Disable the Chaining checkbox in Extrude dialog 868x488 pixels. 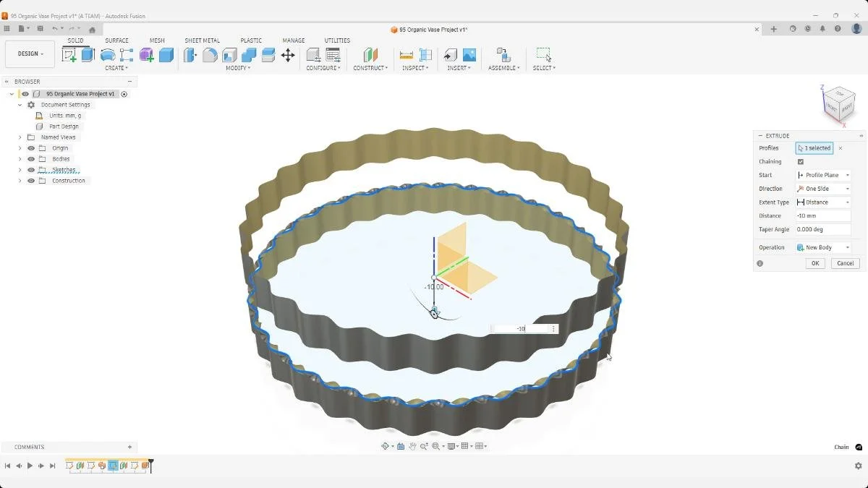[800, 161]
